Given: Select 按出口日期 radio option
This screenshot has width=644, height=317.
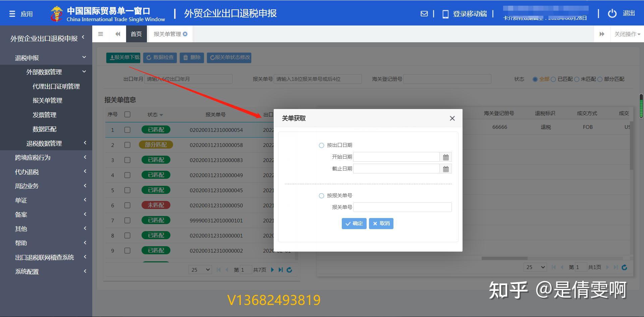Looking at the screenshot, I should pyautogui.click(x=321, y=145).
